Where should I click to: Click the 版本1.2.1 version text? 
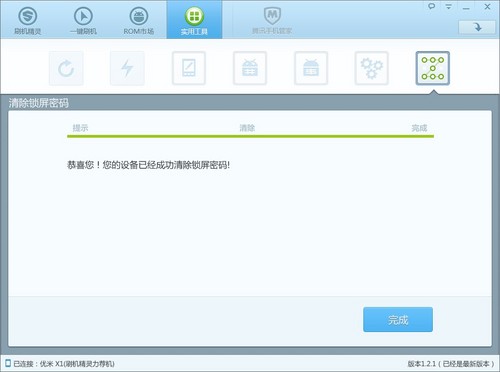pos(451,364)
